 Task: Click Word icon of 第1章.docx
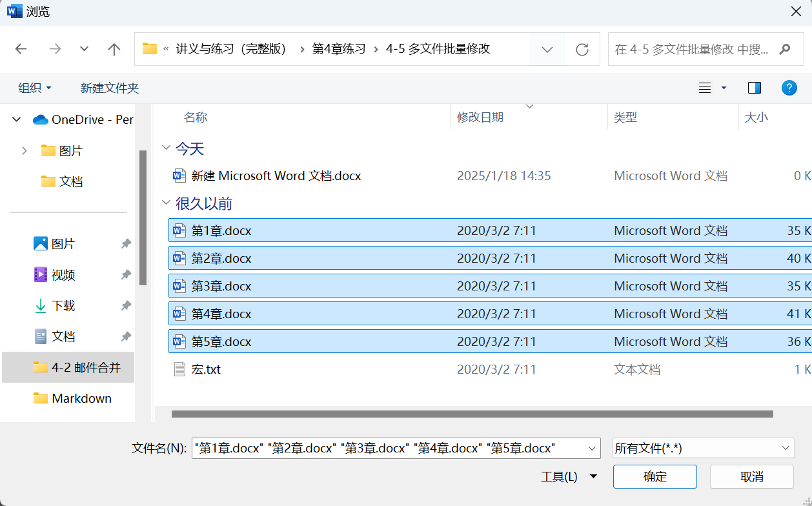pos(179,230)
